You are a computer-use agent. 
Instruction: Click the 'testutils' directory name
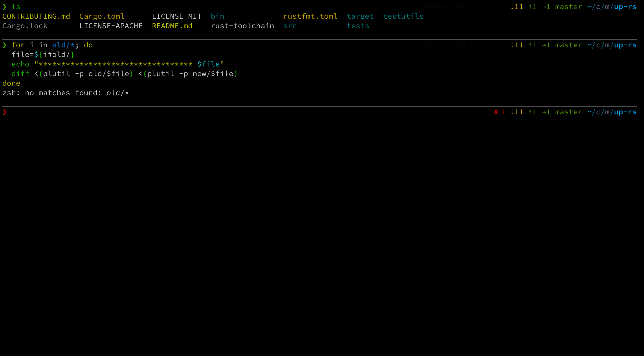(x=403, y=16)
